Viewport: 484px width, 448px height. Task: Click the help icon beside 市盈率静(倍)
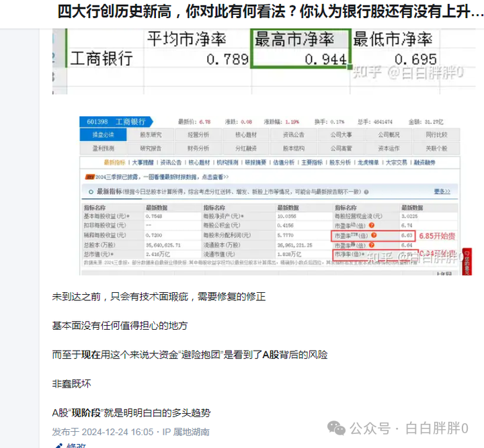click(x=372, y=245)
